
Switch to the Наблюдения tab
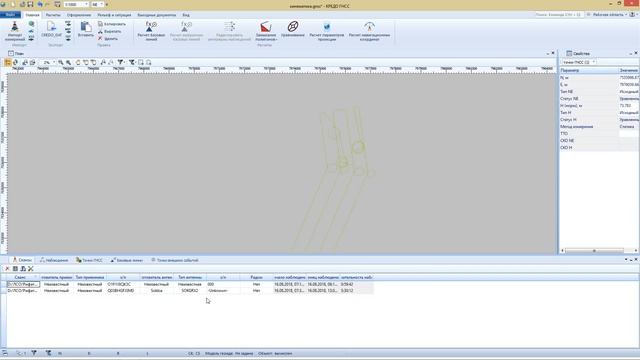[x=54, y=260]
